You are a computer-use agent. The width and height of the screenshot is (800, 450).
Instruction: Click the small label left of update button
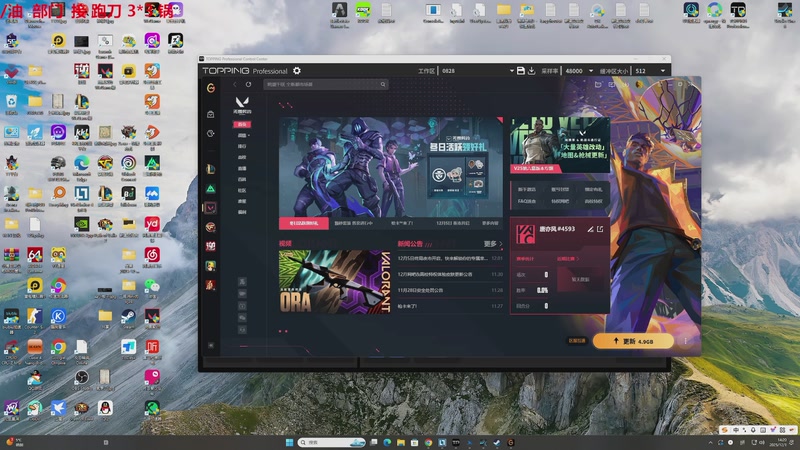point(577,341)
